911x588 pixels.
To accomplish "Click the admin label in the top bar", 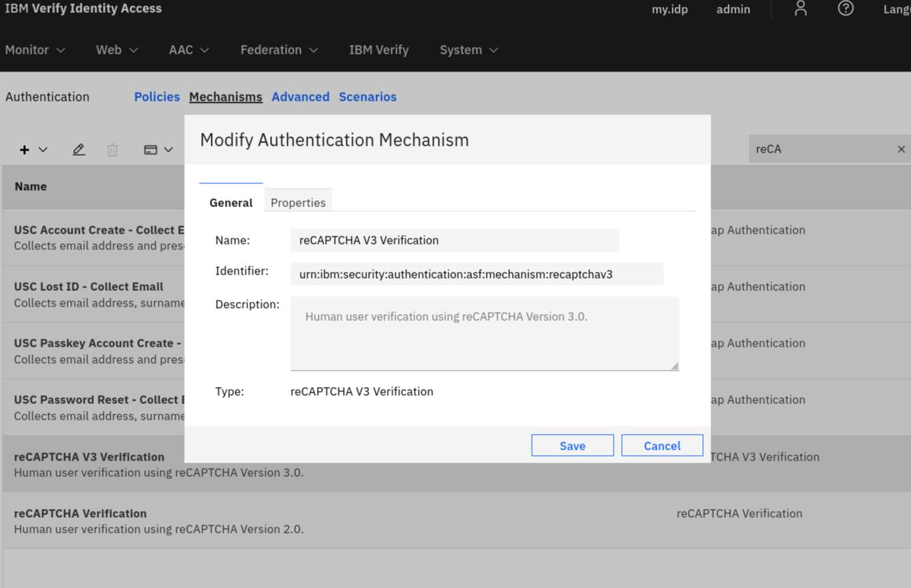I will coord(733,9).
